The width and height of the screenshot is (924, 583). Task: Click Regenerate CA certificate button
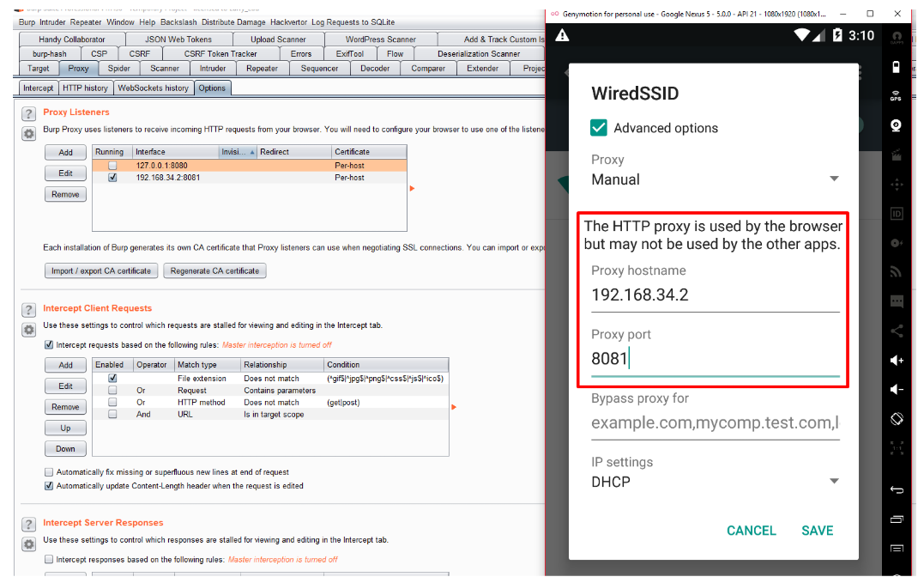click(214, 271)
